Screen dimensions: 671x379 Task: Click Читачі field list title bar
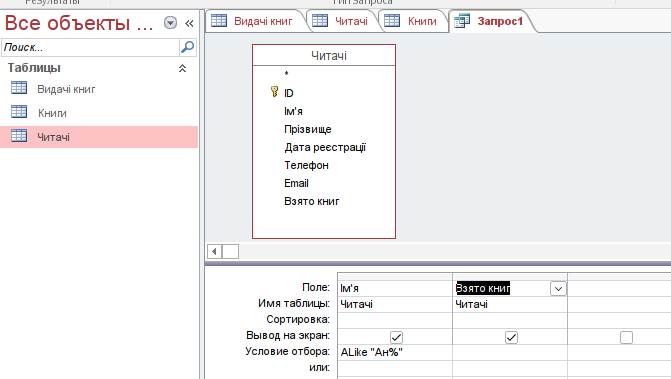click(x=324, y=56)
